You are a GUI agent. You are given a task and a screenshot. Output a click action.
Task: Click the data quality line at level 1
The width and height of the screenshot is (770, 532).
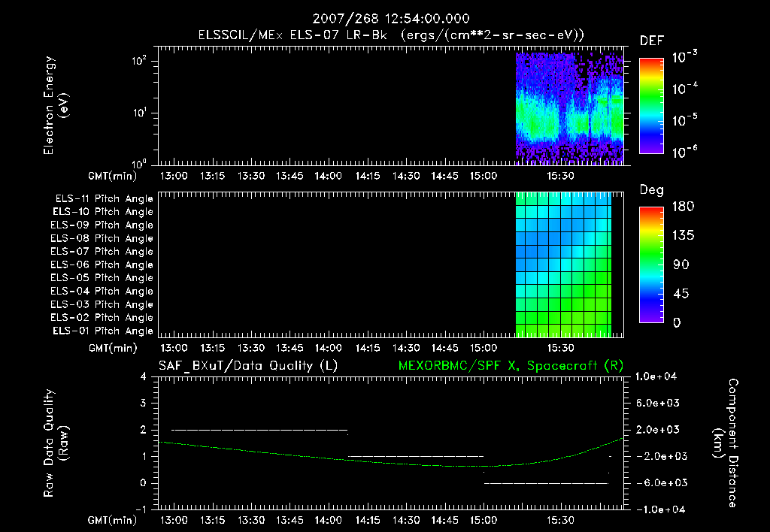click(x=416, y=457)
